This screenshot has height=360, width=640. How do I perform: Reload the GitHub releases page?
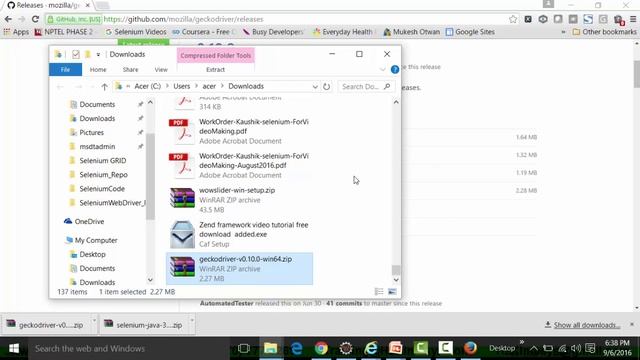(36, 19)
